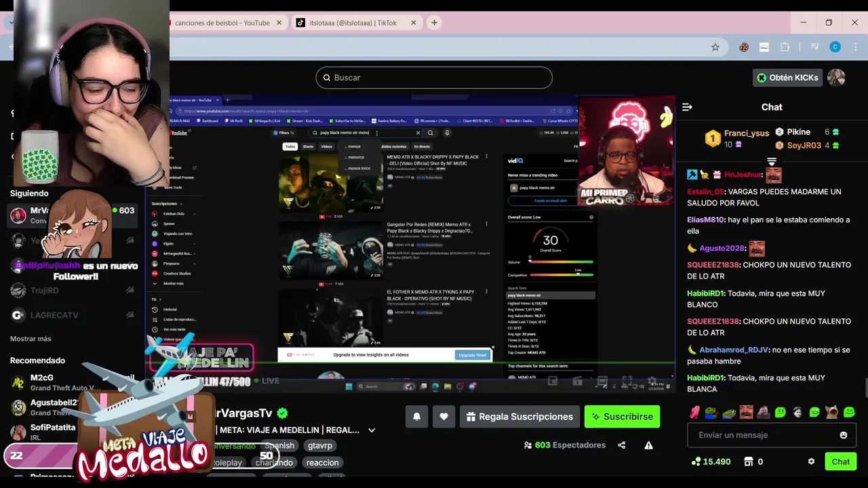This screenshot has height=488, width=868.
Task: Follow the channel with heart button
Action: [x=443, y=417]
